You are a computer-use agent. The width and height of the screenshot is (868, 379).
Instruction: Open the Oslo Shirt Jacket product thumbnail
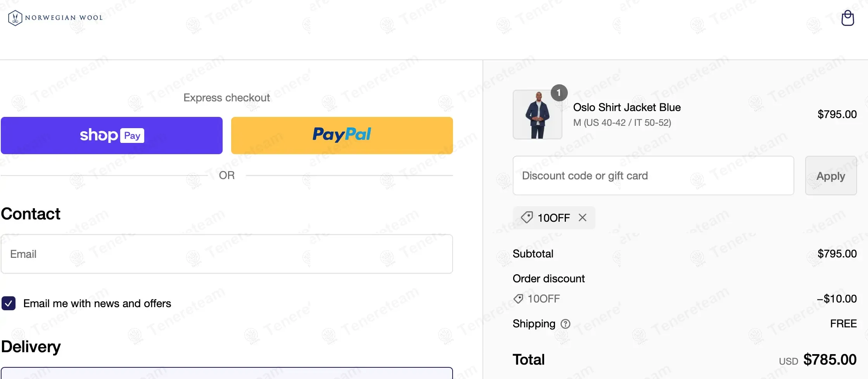click(537, 115)
